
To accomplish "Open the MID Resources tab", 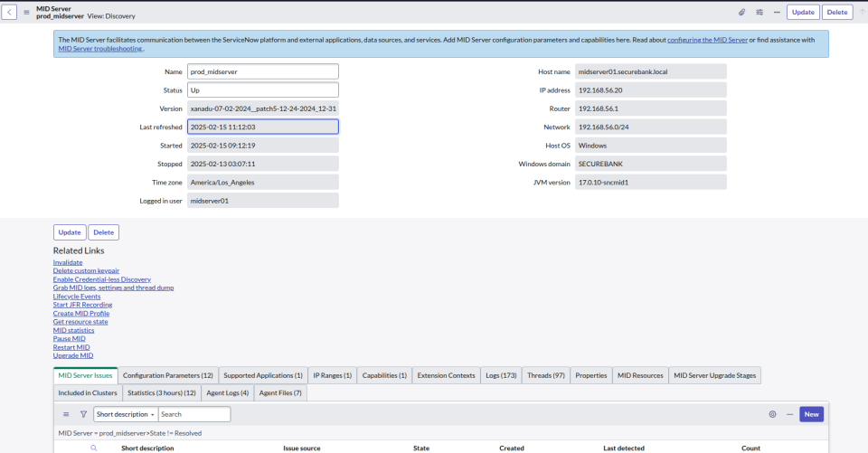I will 640,375.
